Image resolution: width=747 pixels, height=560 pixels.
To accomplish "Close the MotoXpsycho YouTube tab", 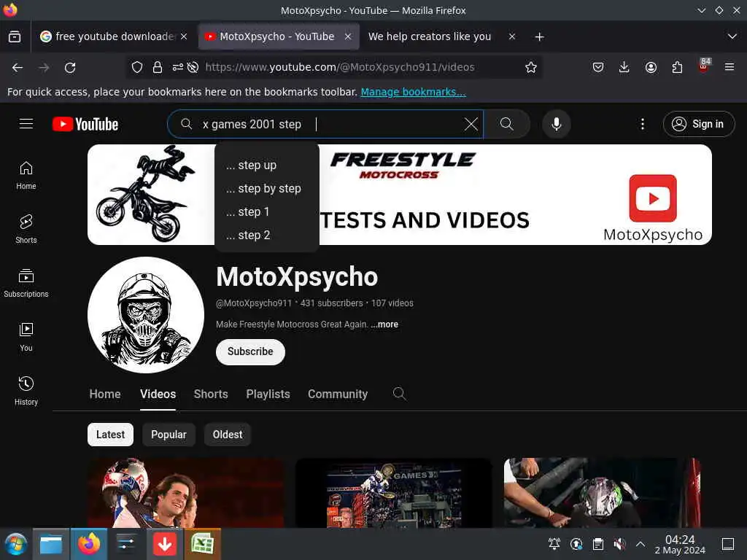I will point(348,36).
